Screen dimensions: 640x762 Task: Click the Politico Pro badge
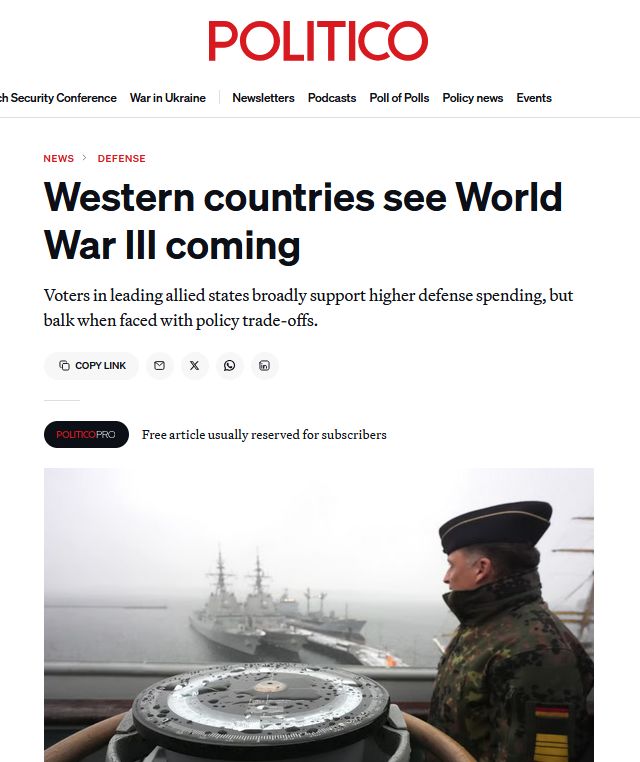pyautogui.click(x=86, y=434)
